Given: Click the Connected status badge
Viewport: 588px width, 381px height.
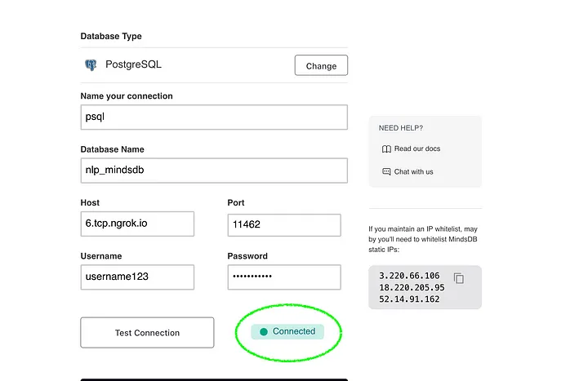Looking at the screenshot, I should pos(287,331).
